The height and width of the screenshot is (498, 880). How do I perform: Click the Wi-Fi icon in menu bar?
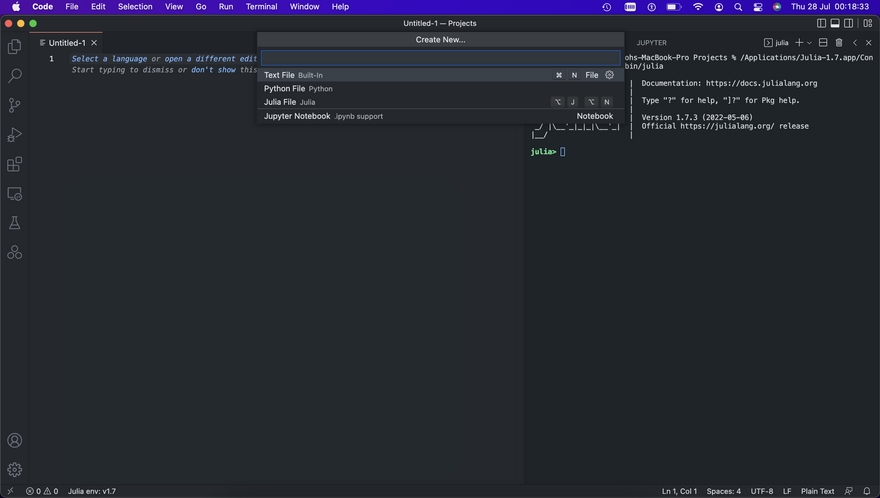(698, 7)
